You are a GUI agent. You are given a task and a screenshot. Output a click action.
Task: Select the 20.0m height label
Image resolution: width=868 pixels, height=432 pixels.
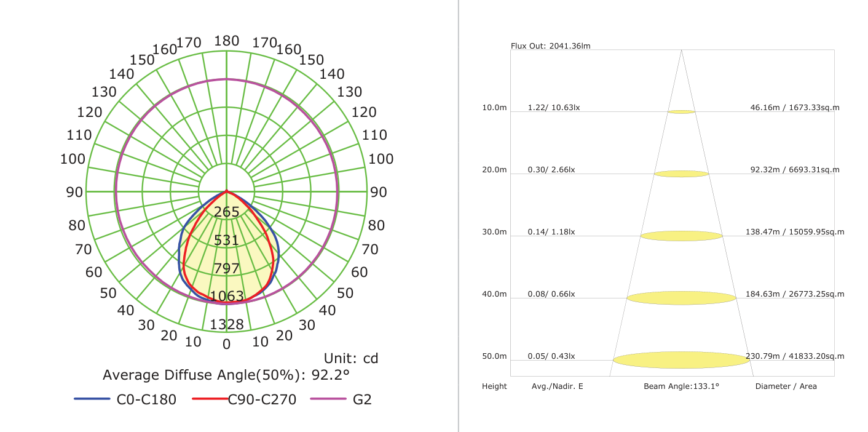coord(494,170)
